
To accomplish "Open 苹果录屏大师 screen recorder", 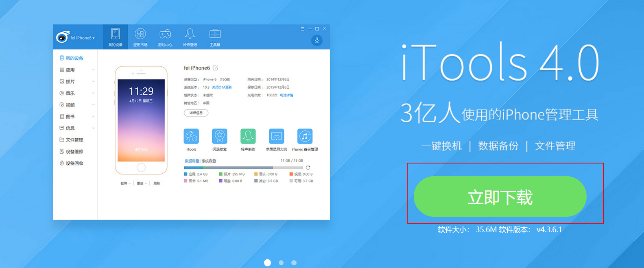I will point(277,136).
